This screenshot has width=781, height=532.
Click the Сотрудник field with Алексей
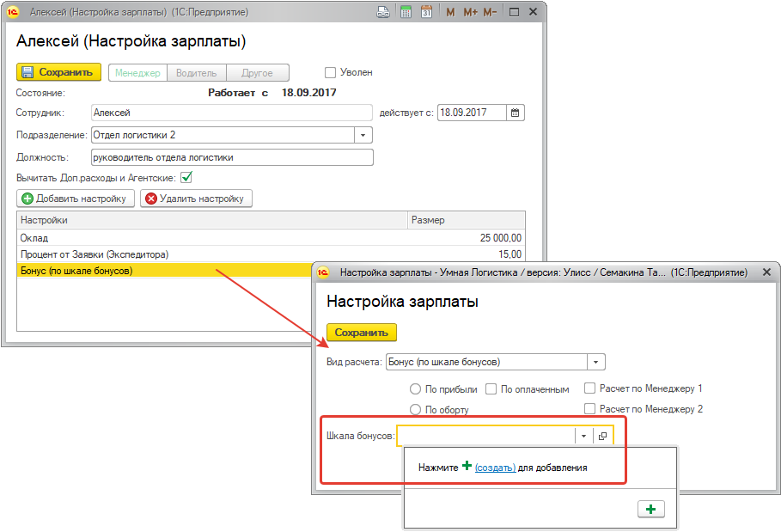click(232, 113)
